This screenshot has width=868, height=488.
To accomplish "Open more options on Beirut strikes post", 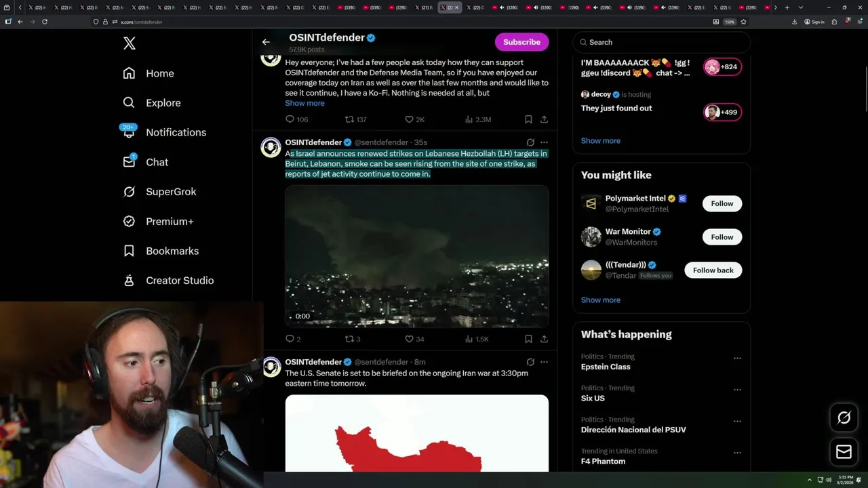I will click(x=544, y=142).
